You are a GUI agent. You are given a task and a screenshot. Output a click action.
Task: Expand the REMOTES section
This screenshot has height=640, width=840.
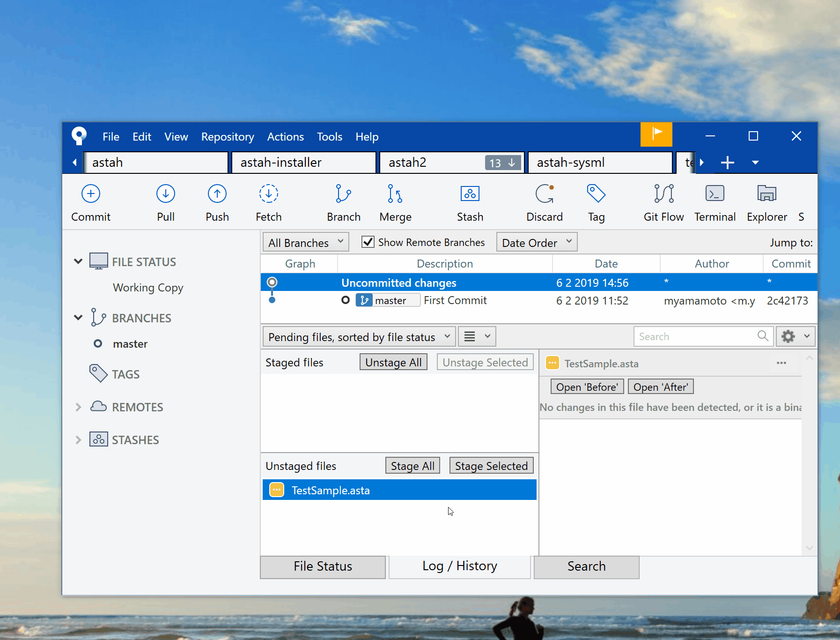pos(78,407)
